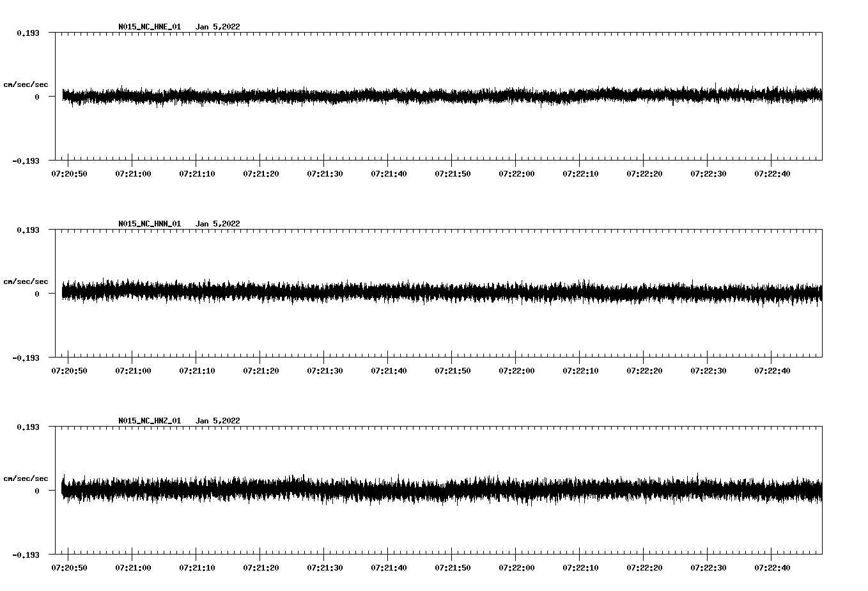Click the 07:22:30 time label on HNZ plot
This screenshot has width=868, height=591.
(708, 568)
